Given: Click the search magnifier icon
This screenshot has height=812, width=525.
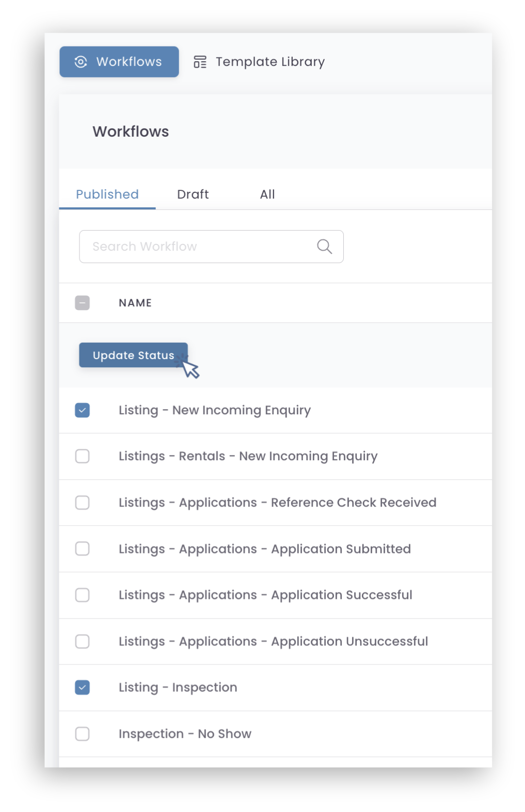Looking at the screenshot, I should click(324, 247).
